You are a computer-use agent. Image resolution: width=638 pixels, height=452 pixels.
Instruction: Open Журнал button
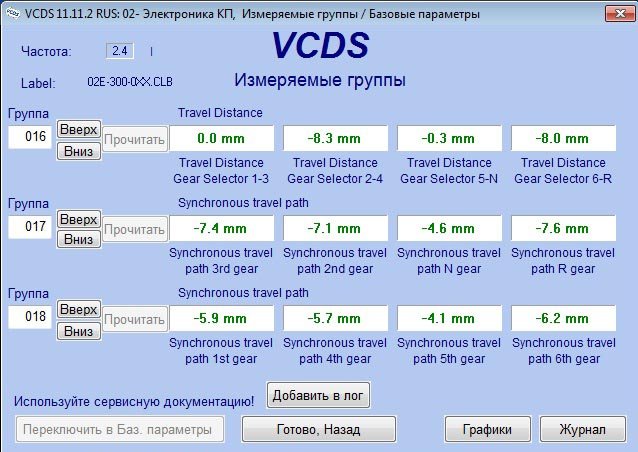(583, 429)
